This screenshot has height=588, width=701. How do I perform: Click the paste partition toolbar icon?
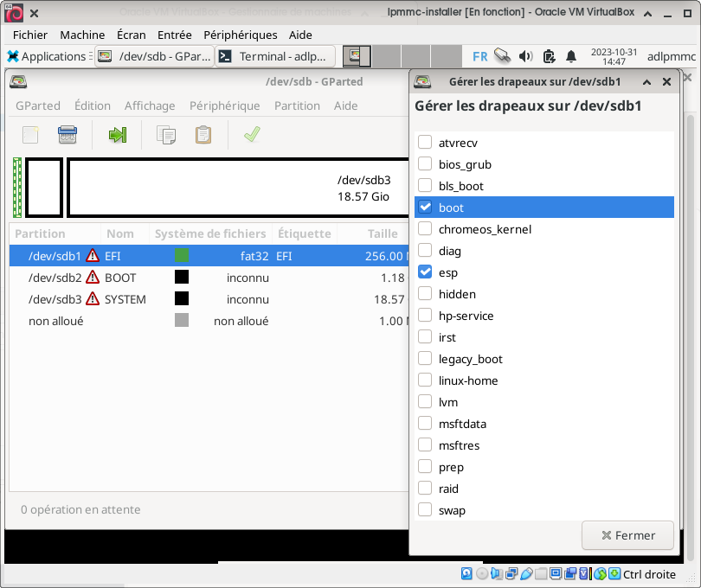click(203, 135)
